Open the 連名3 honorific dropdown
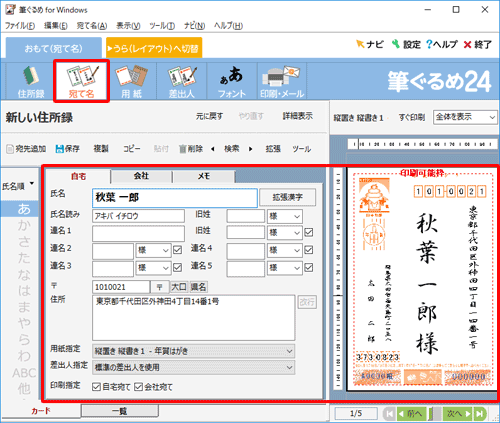The image size is (500, 423). pyautogui.click(x=153, y=267)
